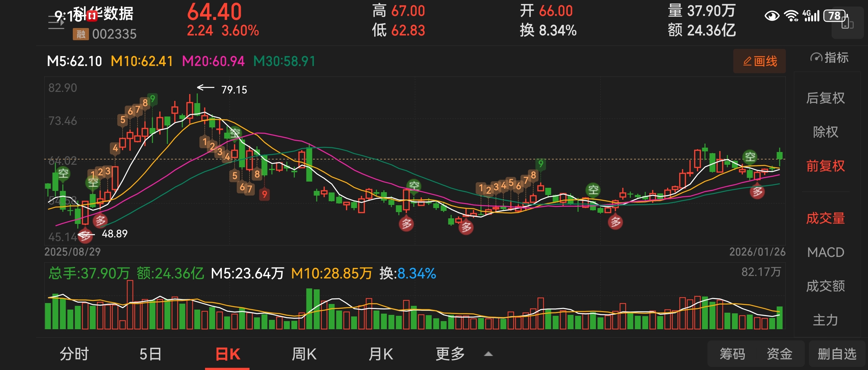Expand the 更多 period options arrow
The width and height of the screenshot is (868, 370).
point(488,354)
